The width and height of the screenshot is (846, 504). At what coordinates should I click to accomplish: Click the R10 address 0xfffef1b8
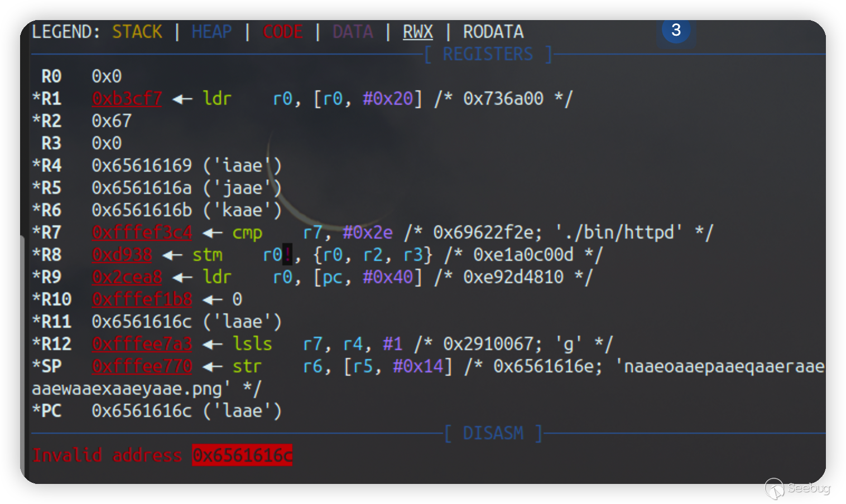[x=142, y=299]
